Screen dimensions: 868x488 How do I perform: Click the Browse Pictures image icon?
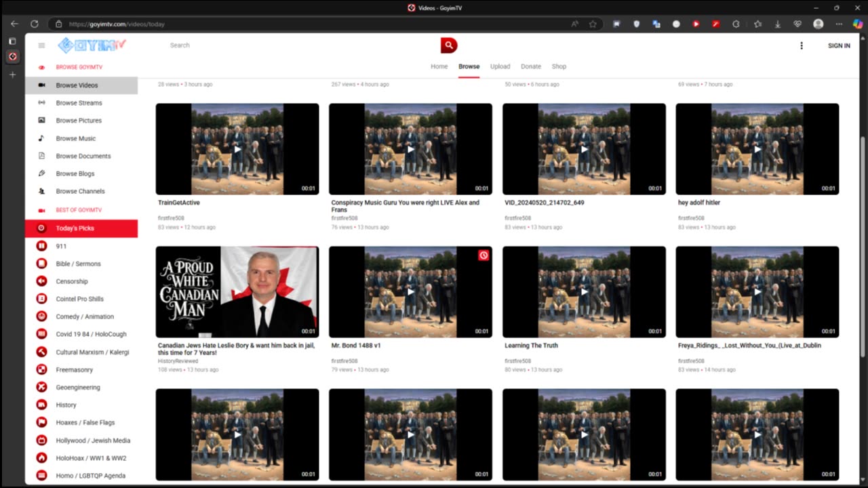pyautogui.click(x=41, y=121)
